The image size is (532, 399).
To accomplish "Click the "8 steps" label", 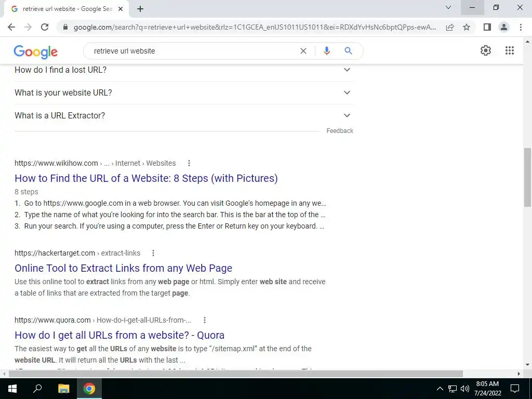I will coord(26,192).
